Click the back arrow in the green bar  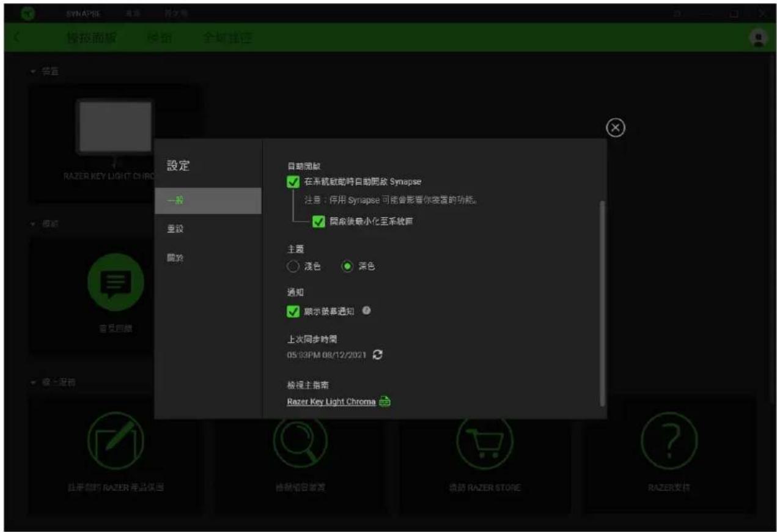tap(17, 39)
